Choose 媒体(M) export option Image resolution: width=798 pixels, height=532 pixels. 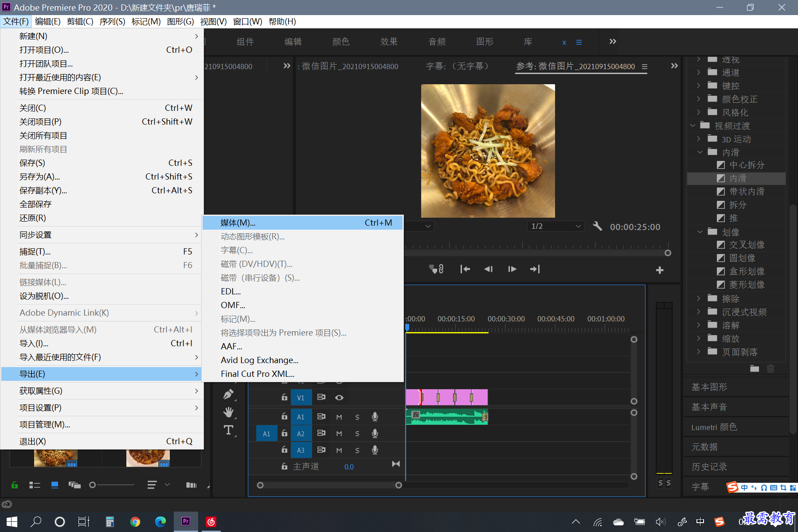(303, 223)
